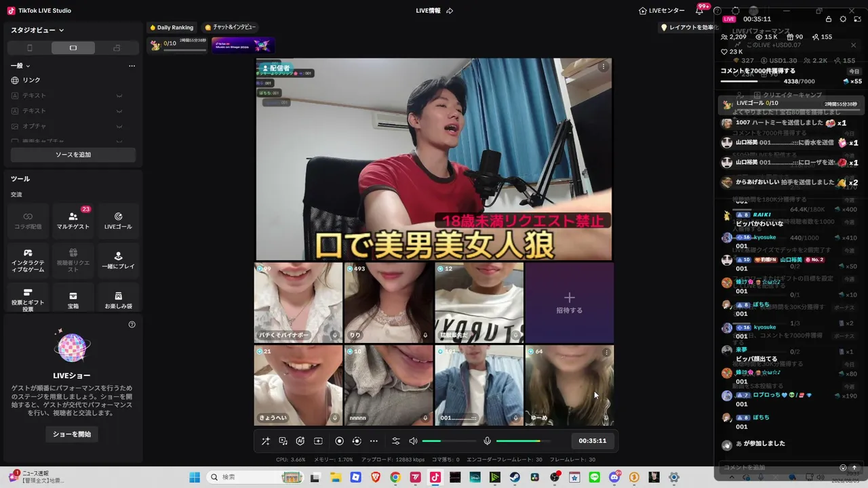The width and height of the screenshot is (868, 488).
Task: Select guest tile りり
Action: [x=388, y=302]
